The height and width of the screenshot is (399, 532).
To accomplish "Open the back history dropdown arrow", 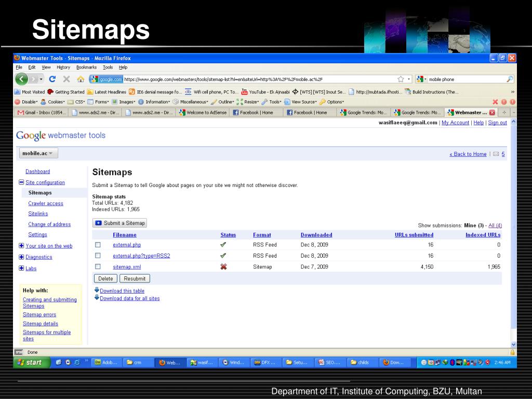I will pos(41,79).
